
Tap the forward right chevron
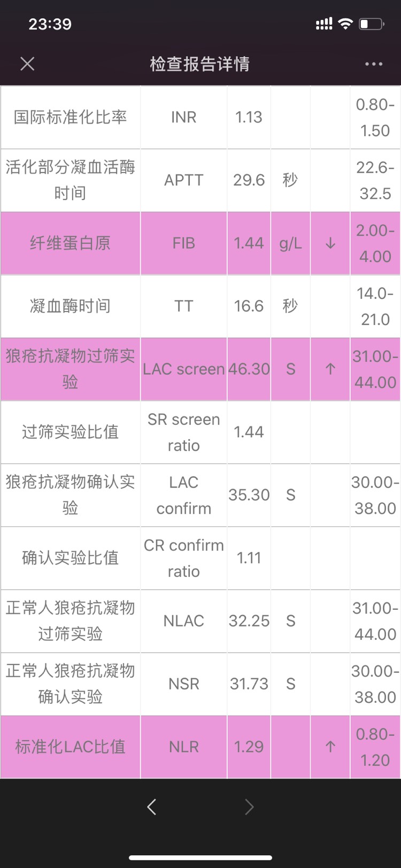[x=249, y=807]
